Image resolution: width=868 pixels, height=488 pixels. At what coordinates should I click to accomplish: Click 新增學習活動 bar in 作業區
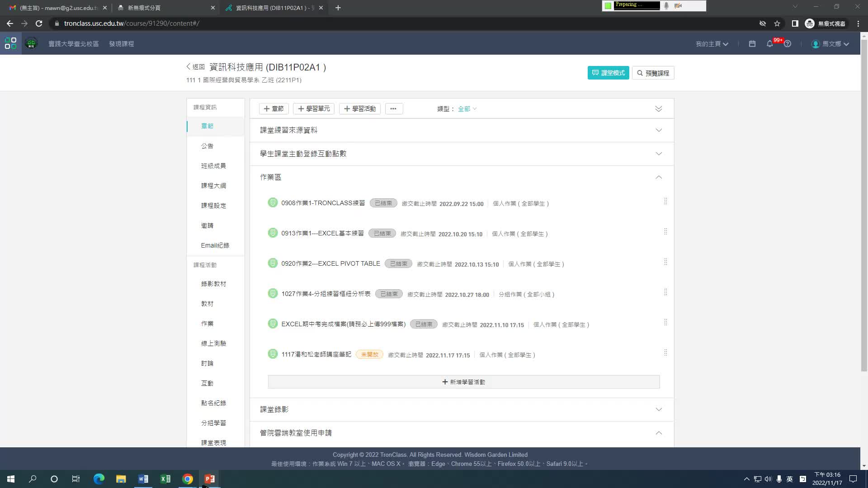tap(463, 382)
